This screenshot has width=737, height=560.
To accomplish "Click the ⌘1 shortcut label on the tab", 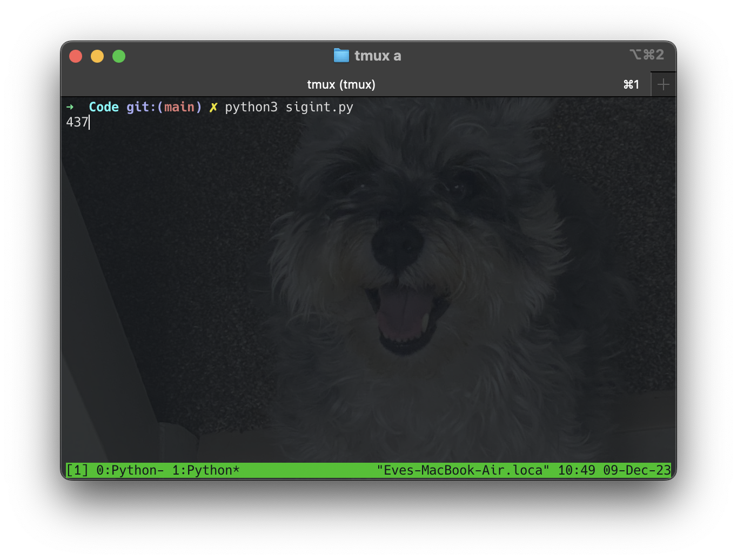I will [x=631, y=84].
